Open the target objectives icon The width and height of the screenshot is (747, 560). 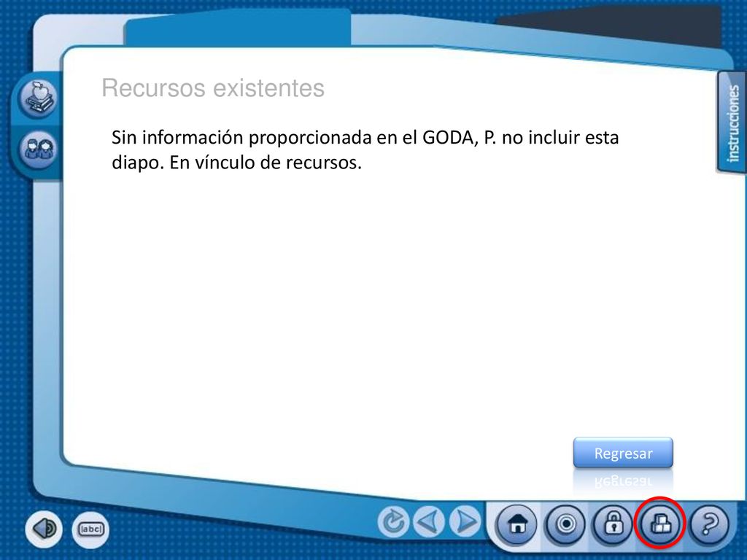point(566,524)
